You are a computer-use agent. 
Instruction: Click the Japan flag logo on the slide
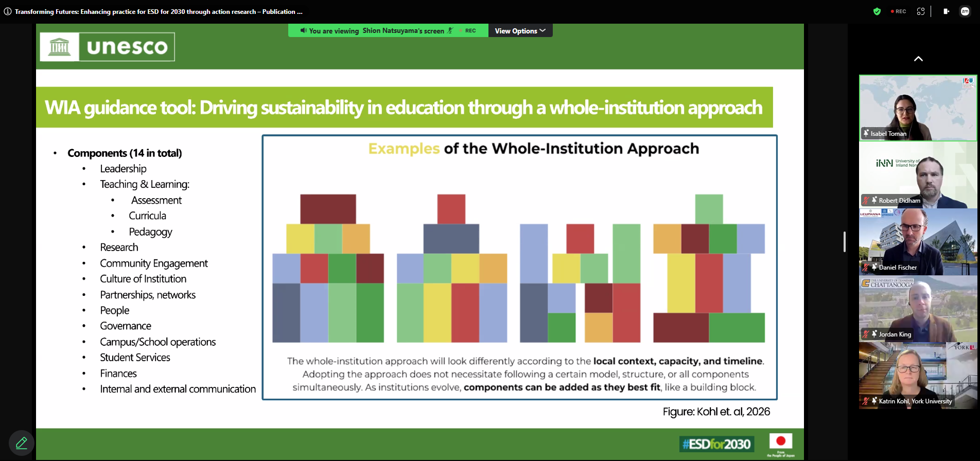tap(781, 445)
